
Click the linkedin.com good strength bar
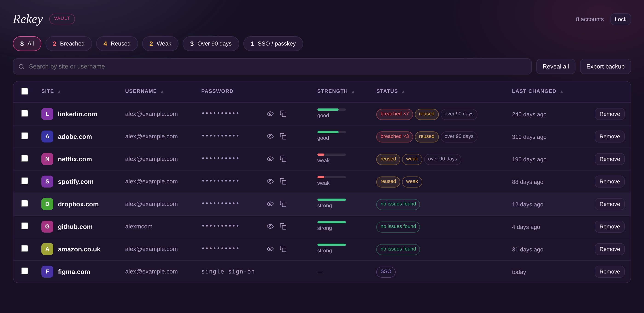331,110
